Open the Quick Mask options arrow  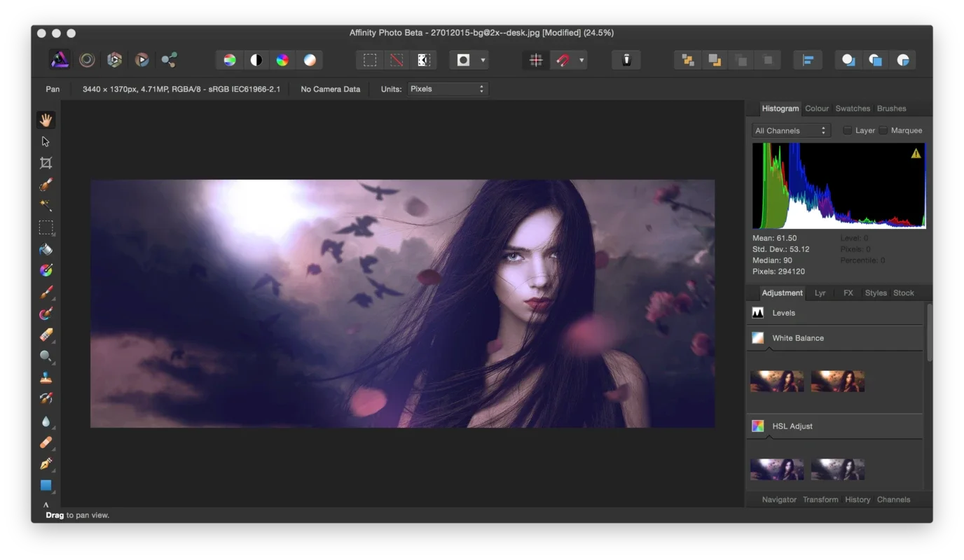coord(483,60)
